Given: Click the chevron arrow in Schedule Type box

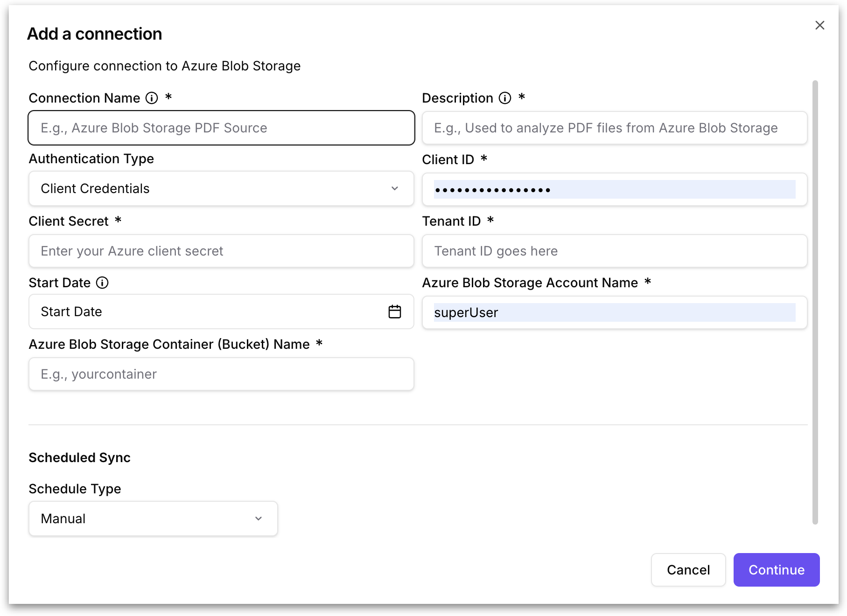Looking at the screenshot, I should pyautogui.click(x=258, y=519).
